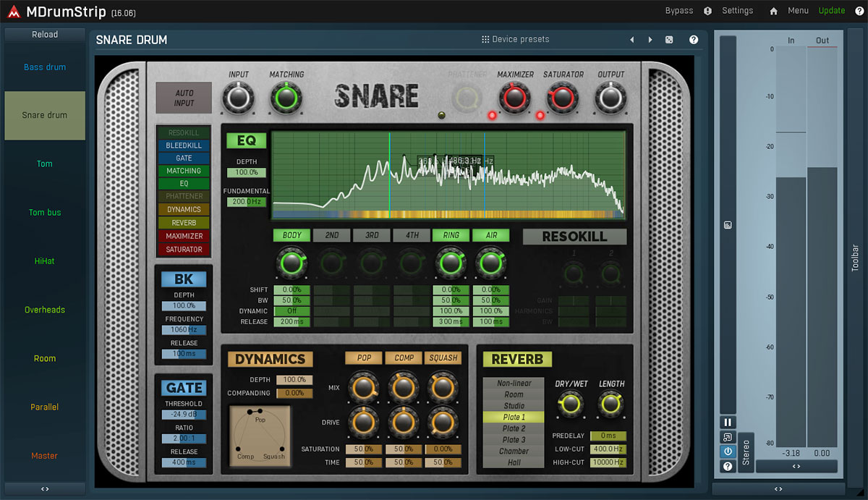Screen dimensions: 868x500
Task: Select previous device preset arrow
Action: (631, 40)
